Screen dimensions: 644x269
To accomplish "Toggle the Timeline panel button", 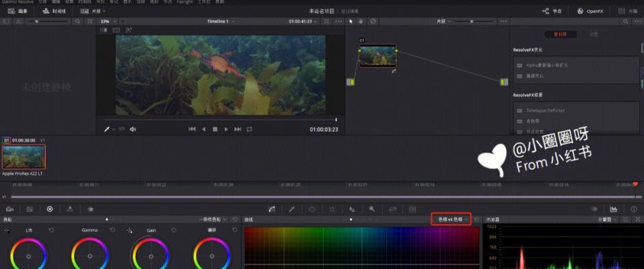I will click(54, 11).
